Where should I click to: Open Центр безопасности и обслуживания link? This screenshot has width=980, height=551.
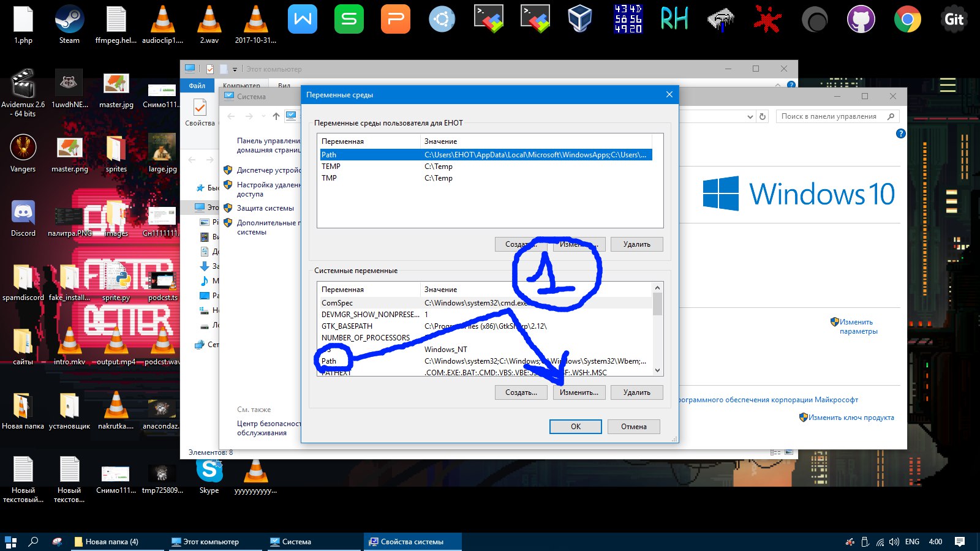tap(269, 428)
